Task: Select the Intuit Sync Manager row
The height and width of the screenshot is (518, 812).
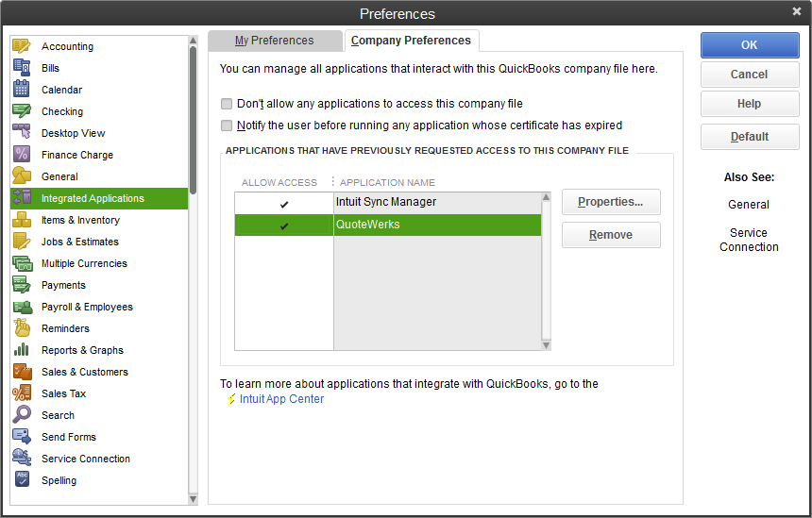Action: [436, 203]
